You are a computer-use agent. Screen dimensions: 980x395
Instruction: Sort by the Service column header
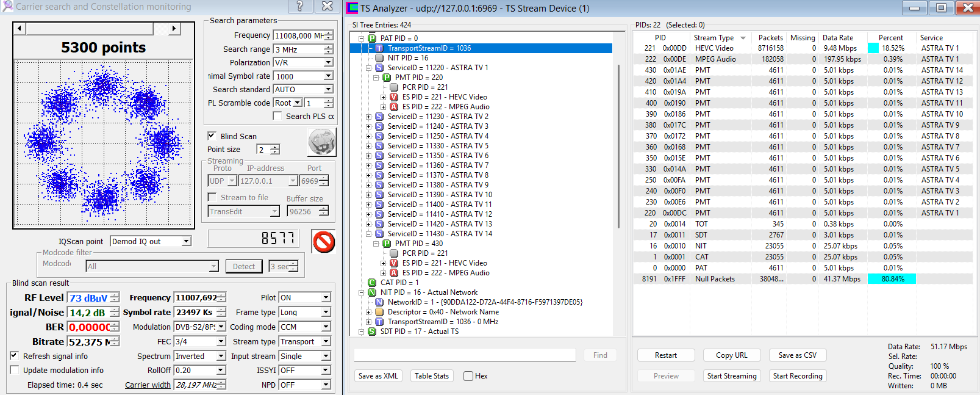click(945, 38)
